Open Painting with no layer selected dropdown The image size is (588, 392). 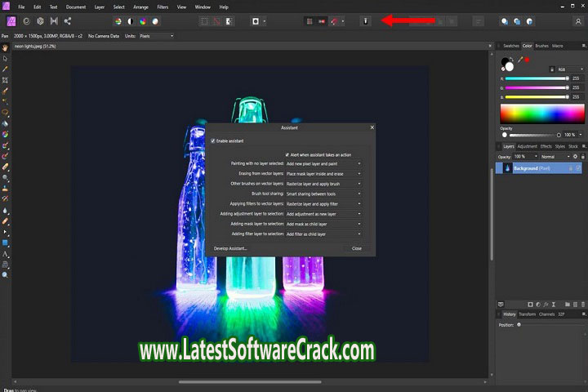(x=323, y=164)
